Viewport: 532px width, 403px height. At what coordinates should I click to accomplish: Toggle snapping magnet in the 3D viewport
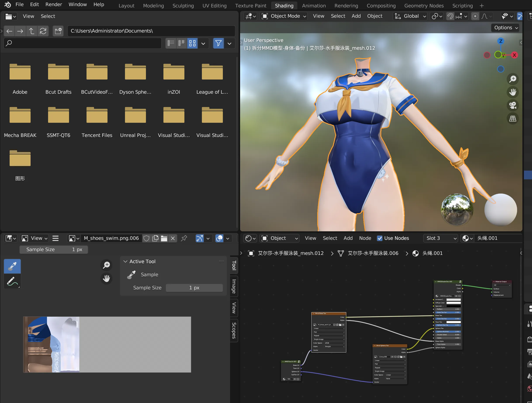450,16
